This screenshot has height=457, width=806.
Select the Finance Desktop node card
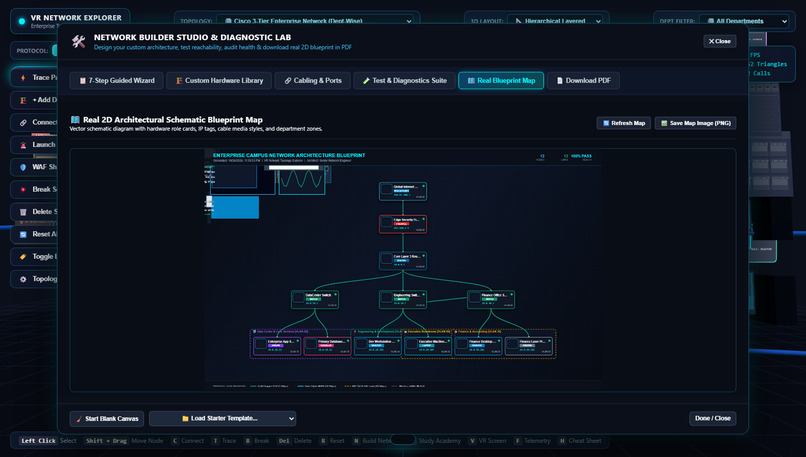(479, 346)
